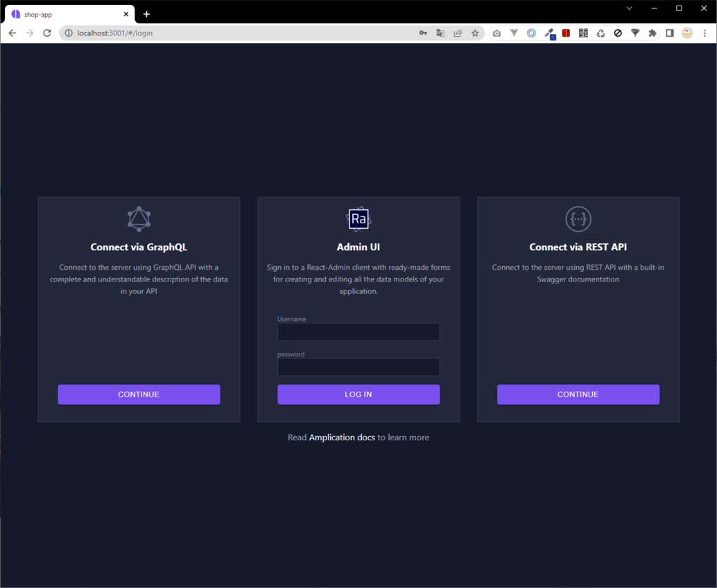Open saved passwords key icon

(423, 33)
